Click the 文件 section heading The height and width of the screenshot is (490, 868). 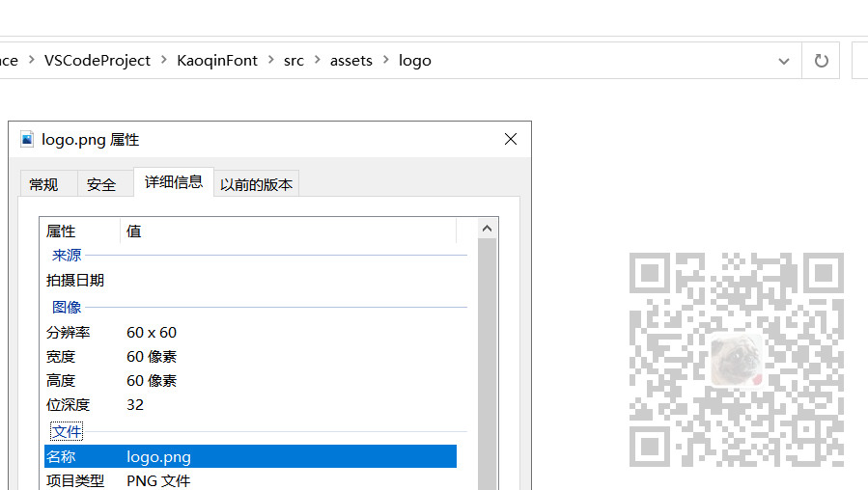67,431
